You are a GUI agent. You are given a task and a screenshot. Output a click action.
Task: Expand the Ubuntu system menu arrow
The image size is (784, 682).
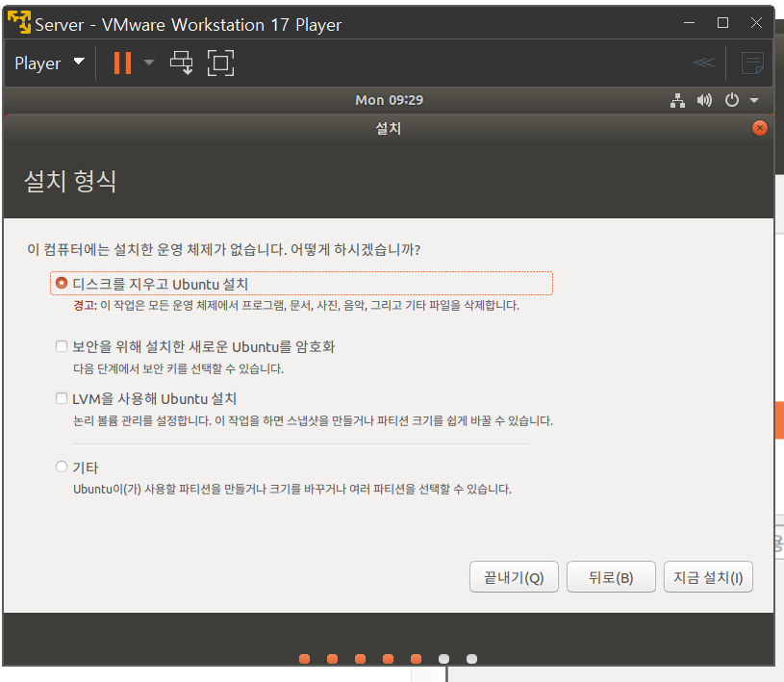coord(754,100)
